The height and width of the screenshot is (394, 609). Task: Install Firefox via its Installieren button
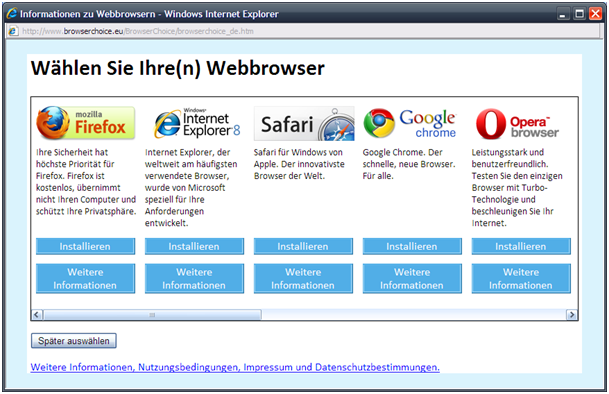(x=85, y=246)
